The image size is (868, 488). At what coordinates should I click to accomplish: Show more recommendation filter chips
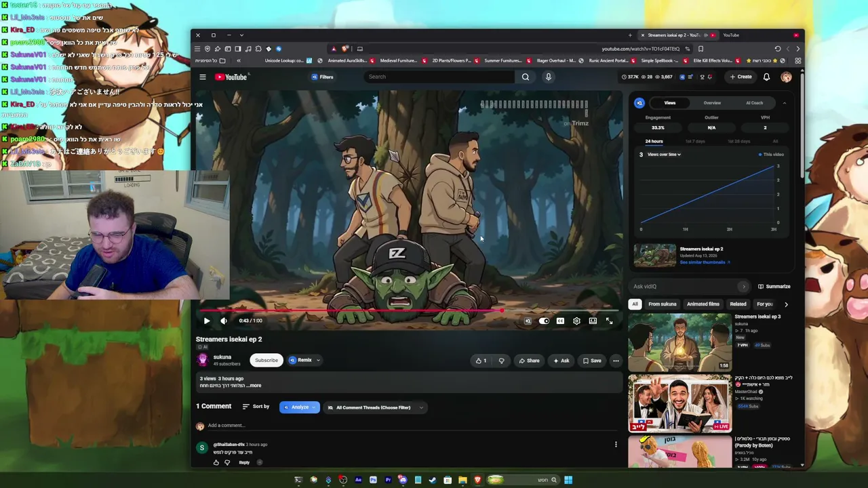point(786,304)
